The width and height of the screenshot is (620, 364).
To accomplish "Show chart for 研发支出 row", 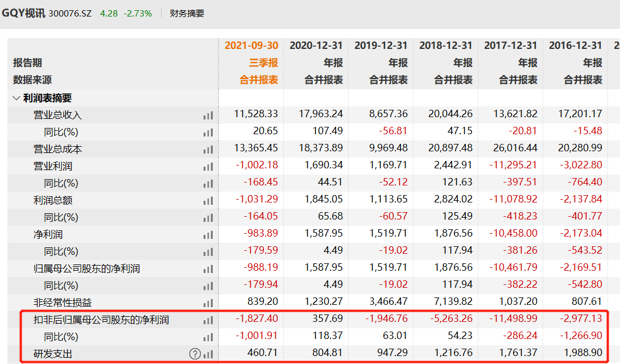I will tap(208, 354).
